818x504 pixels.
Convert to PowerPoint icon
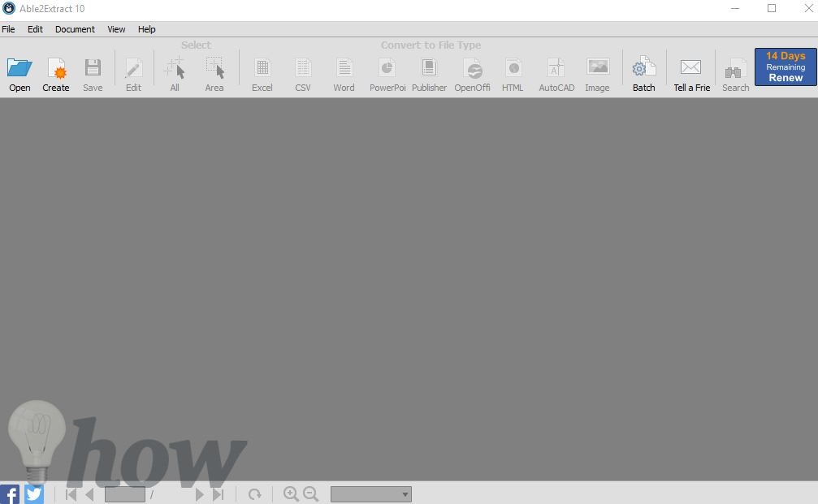pyautogui.click(x=387, y=67)
